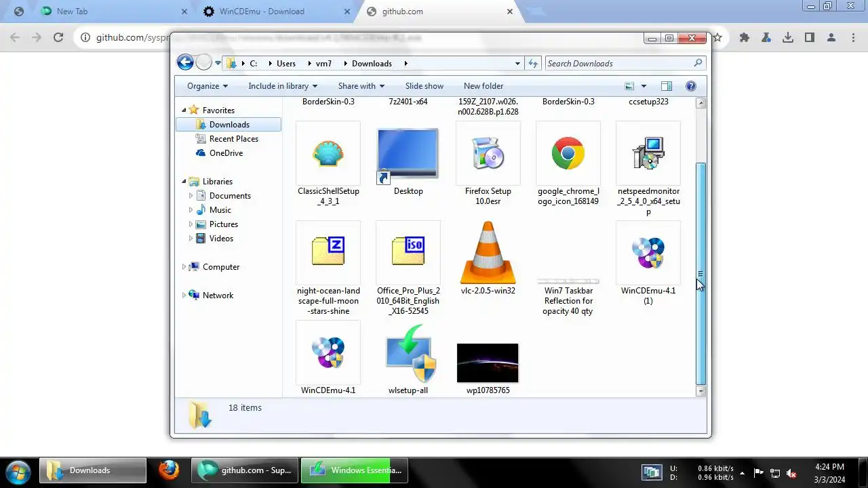
Task: Click the New folder button
Action: tap(484, 86)
